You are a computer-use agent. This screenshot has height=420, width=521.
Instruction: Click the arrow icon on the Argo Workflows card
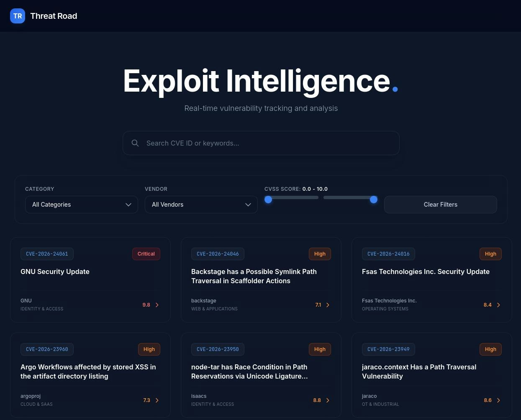pyautogui.click(x=157, y=400)
